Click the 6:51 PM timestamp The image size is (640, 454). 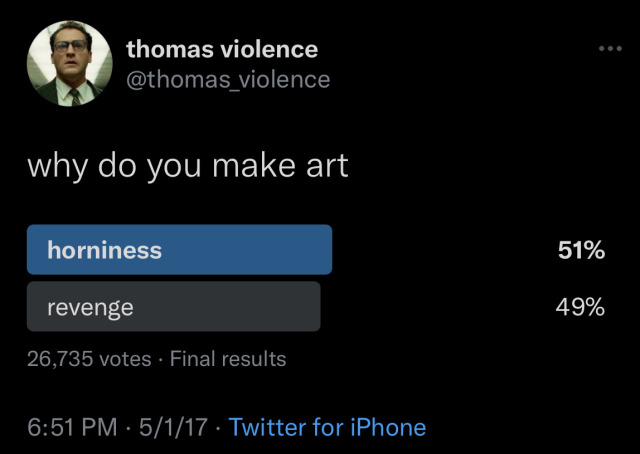(71, 428)
